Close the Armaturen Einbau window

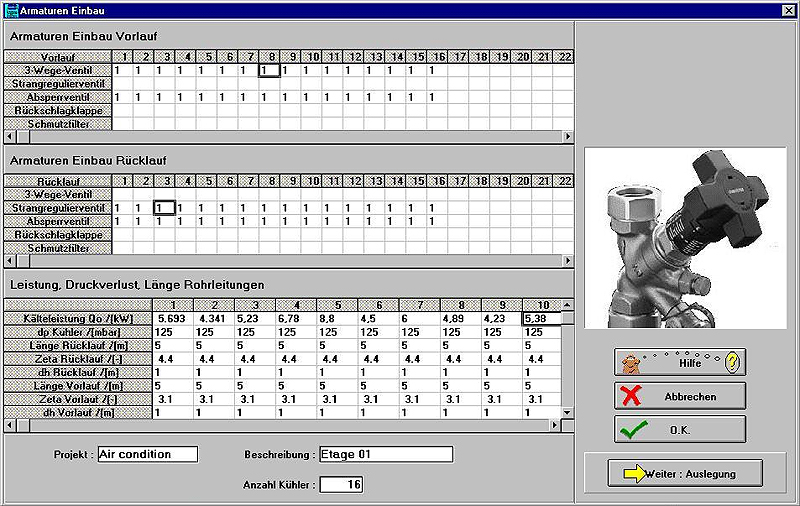tap(788, 9)
